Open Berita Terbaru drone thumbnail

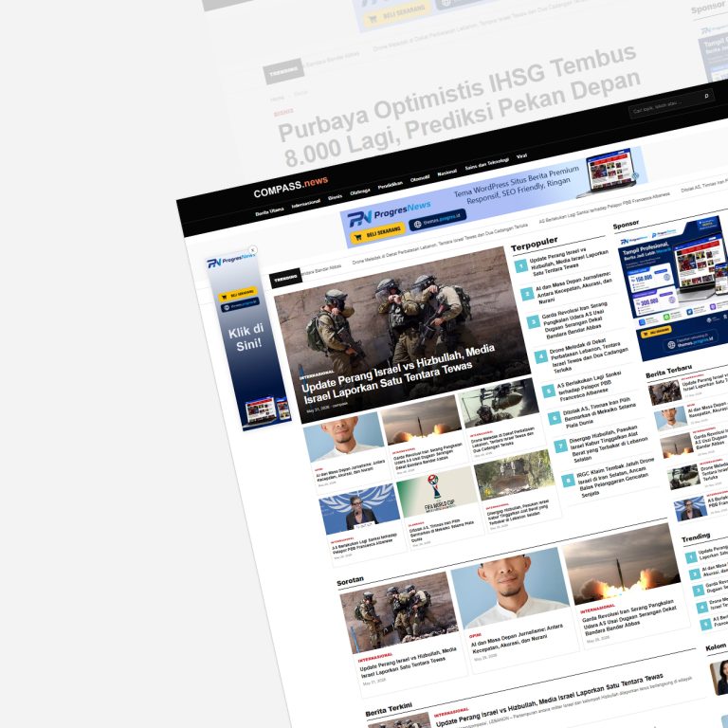683,477
